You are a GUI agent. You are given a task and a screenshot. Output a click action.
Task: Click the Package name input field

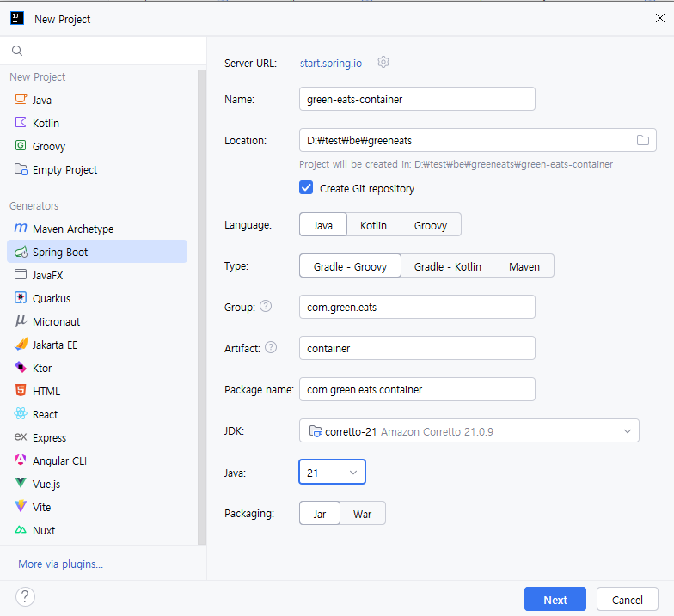(417, 389)
